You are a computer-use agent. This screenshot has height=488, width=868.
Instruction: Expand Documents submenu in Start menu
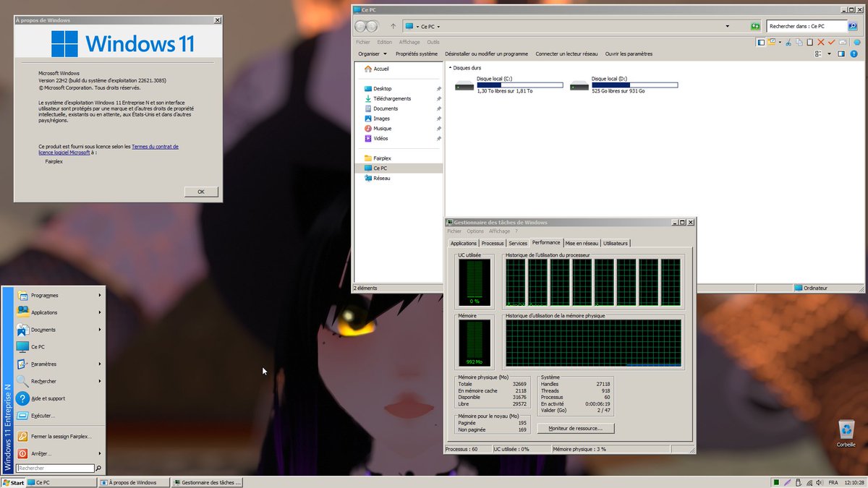[x=59, y=330]
